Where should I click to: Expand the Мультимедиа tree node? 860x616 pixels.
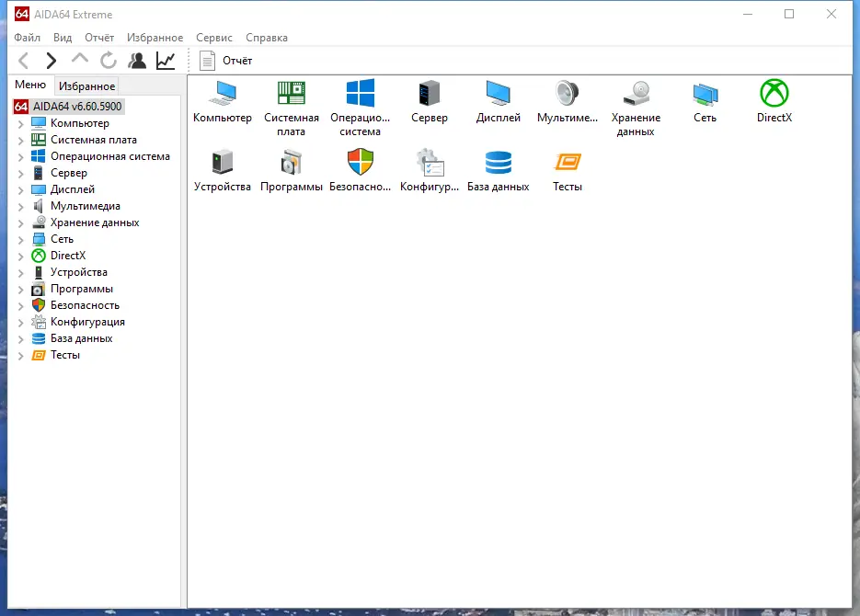point(21,207)
